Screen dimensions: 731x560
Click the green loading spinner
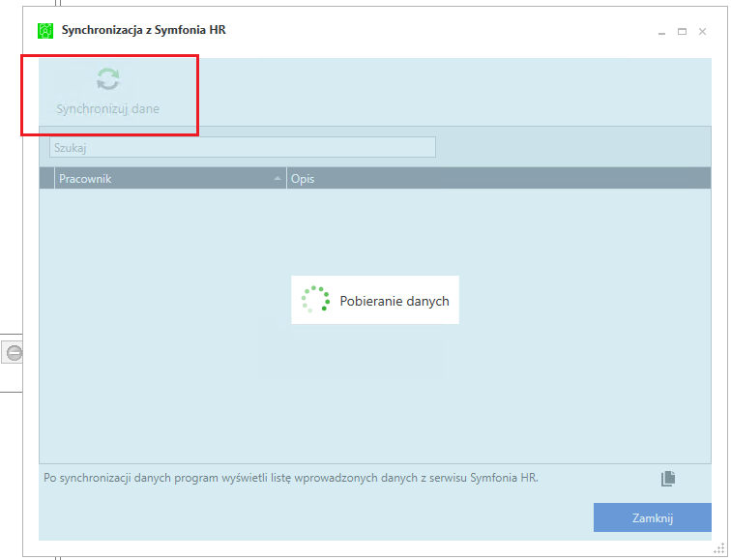pyautogui.click(x=315, y=300)
